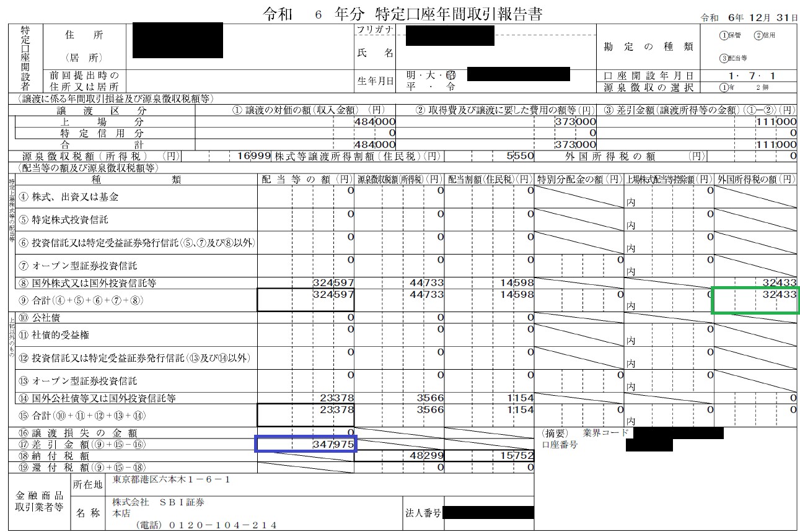
Task: Click the 2無 withholding option
Action: pyautogui.click(x=762, y=87)
